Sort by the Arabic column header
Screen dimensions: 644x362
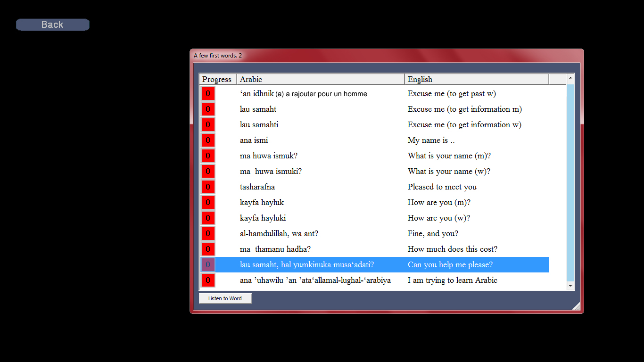(321, 79)
